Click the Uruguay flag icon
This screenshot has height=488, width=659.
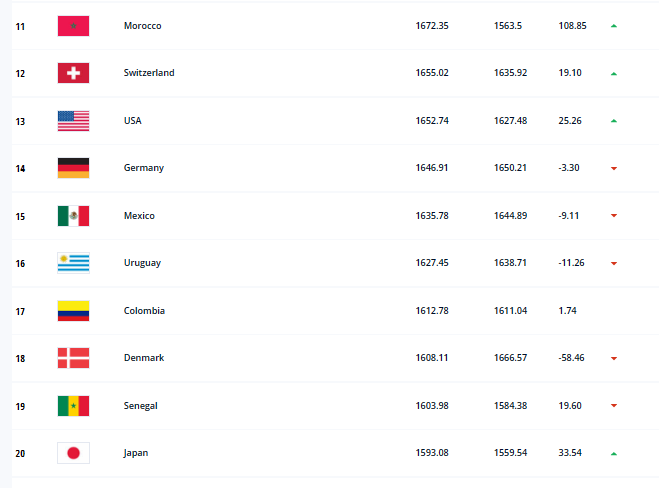pyautogui.click(x=73, y=263)
